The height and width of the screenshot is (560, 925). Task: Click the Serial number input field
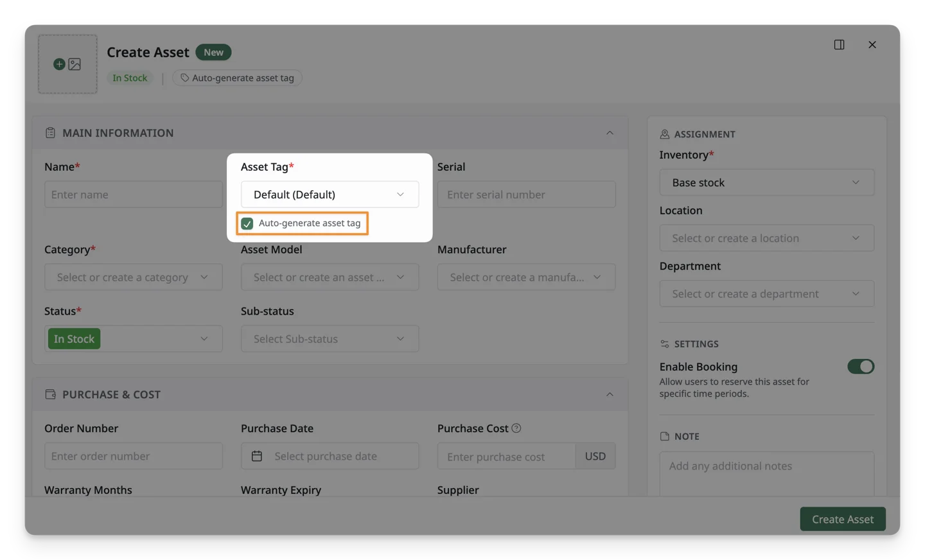click(526, 195)
